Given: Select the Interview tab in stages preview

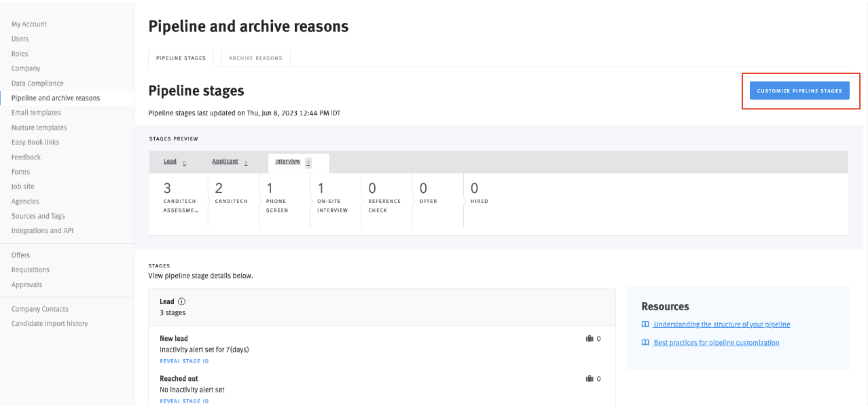Looking at the screenshot, I should (x=299, y=162).
